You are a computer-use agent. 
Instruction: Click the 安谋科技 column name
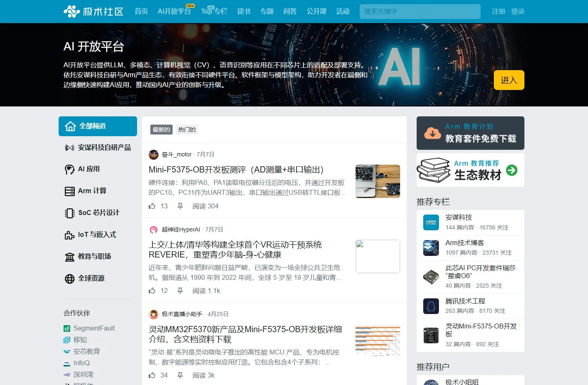click(x=459, y=217)
